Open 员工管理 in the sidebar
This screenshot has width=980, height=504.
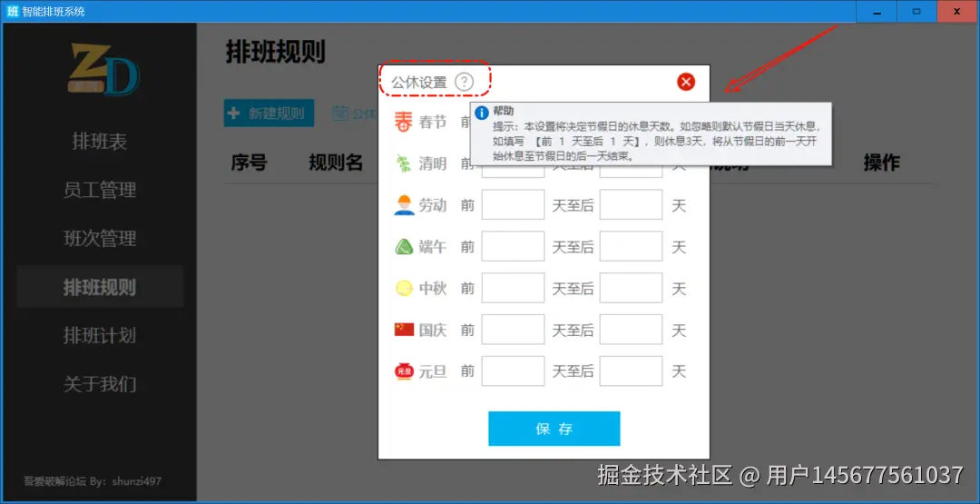point(100,190)
